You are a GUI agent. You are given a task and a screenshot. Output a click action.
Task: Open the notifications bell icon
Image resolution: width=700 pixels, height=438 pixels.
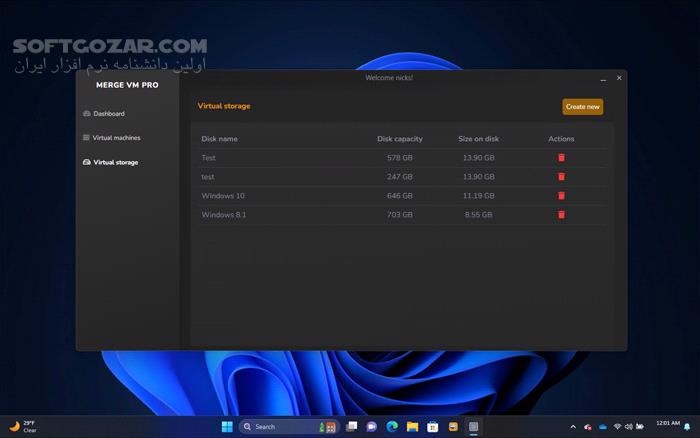pyautogui.click(x=687, y=427)
